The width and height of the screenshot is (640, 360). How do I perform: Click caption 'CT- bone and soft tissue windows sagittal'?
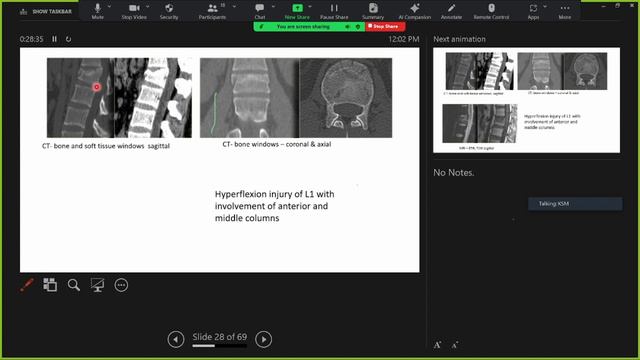click(106, 146)
